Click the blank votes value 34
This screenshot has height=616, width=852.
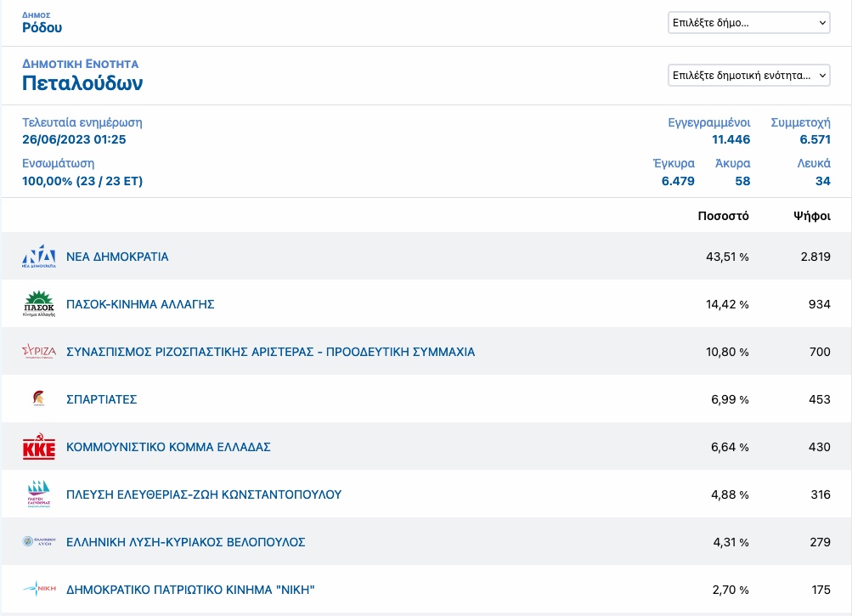pos(822,181)
